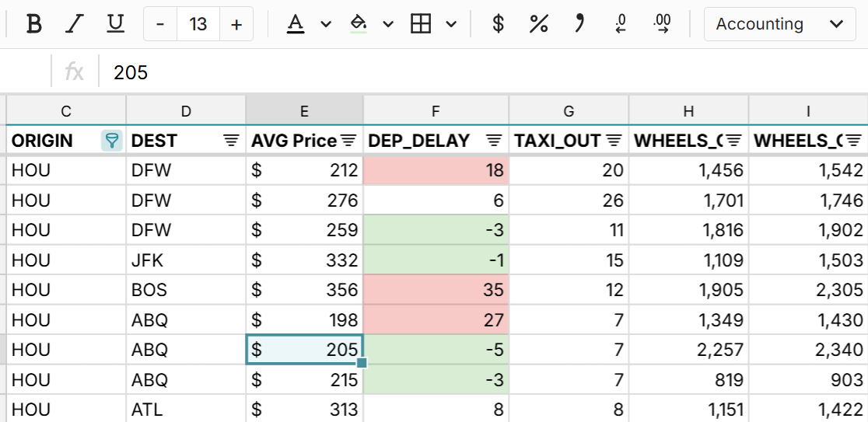Apply text color with the A icon
The height and width of the screenshot is (422, 868).
click(296, 24)
